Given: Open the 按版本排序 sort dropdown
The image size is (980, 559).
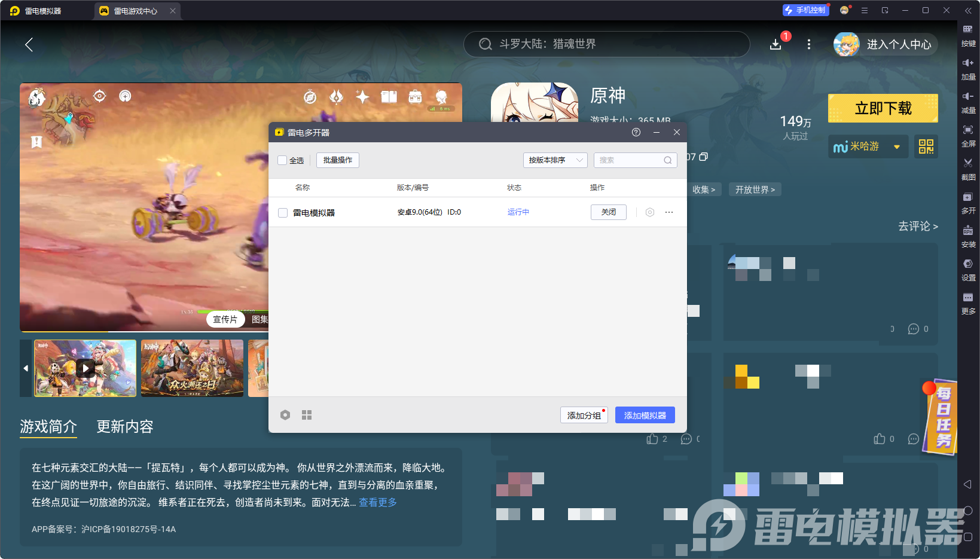Looking at the screenshot, I should point(555,160).
